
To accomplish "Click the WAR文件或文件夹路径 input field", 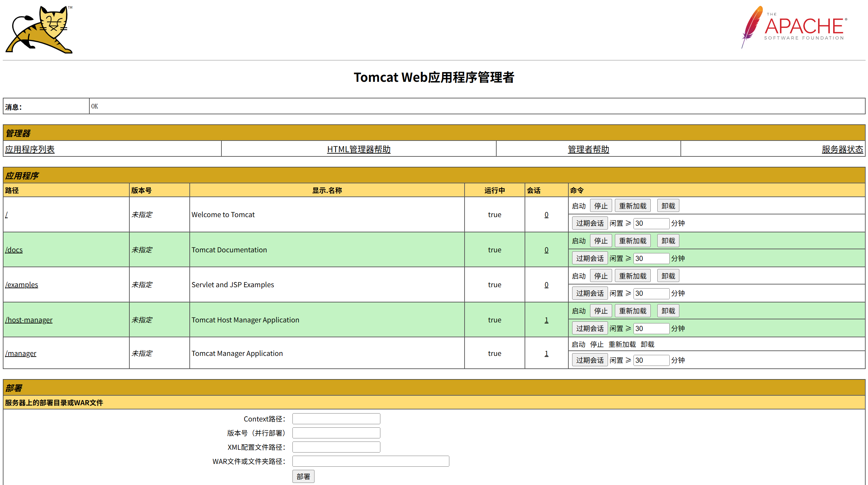I will [x=370, y=461].
